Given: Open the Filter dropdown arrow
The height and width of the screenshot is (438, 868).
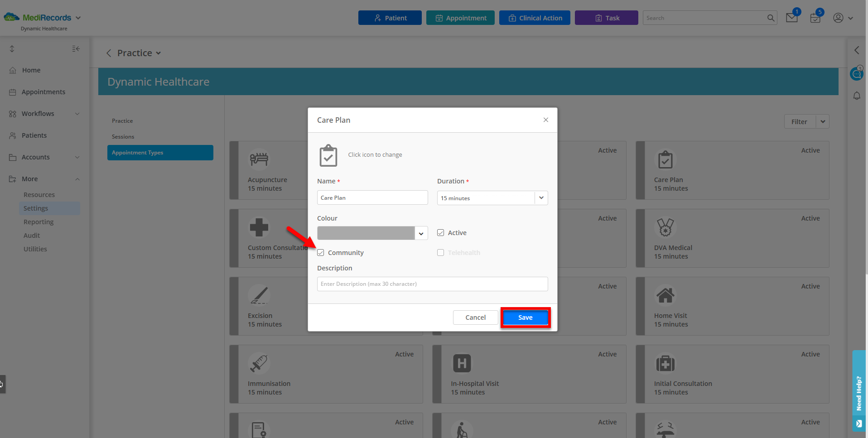Looking at the screenshot, I should click(x=823, y=121).
